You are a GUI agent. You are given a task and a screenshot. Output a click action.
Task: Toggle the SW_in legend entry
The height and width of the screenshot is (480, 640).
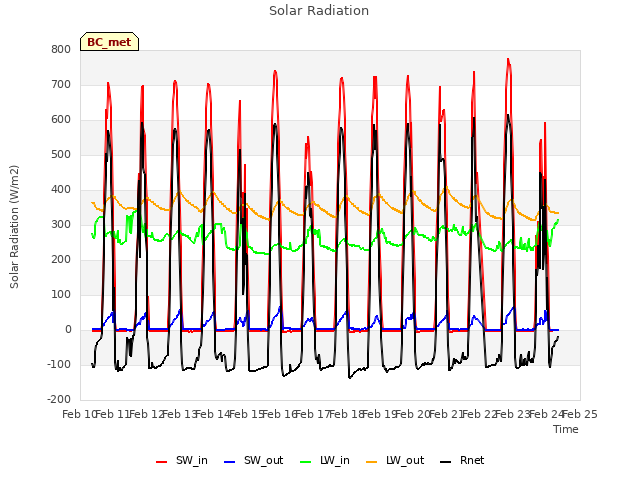tap(182, 461)
